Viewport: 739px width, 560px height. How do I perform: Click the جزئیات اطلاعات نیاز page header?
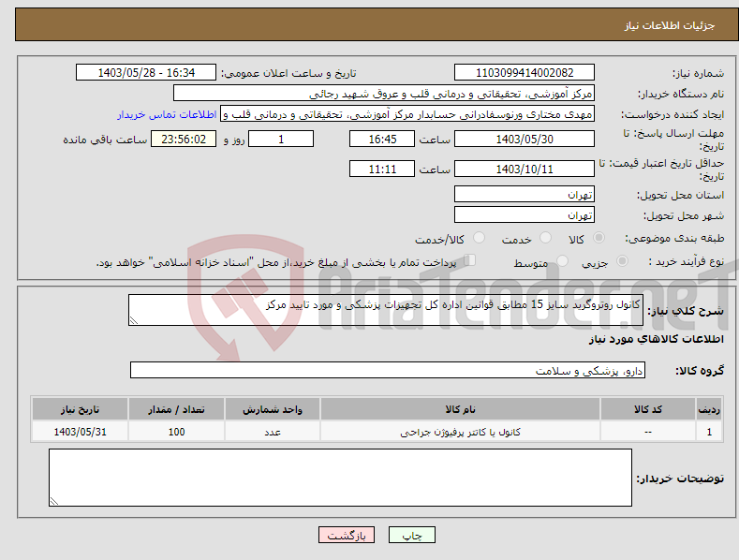(x=670, y=25)
